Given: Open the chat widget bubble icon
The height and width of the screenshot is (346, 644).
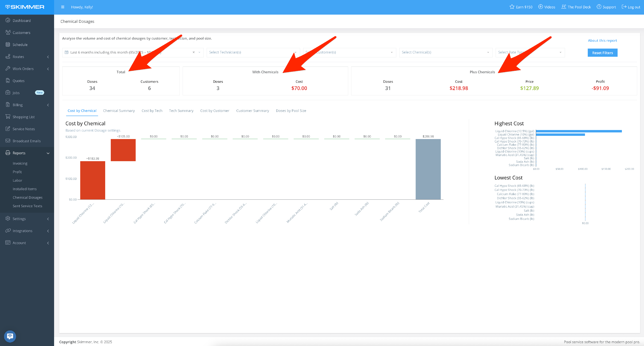Looking at the screenshot, I should [10, 336].
